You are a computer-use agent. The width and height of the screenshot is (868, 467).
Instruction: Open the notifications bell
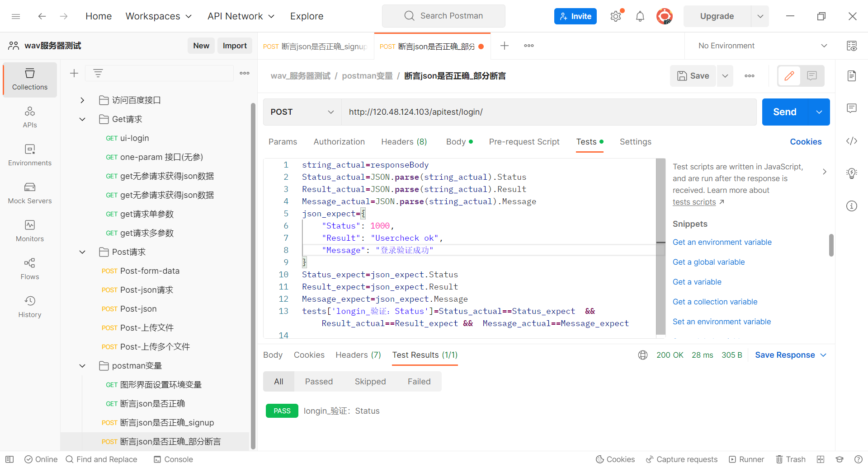pos(640,17)
